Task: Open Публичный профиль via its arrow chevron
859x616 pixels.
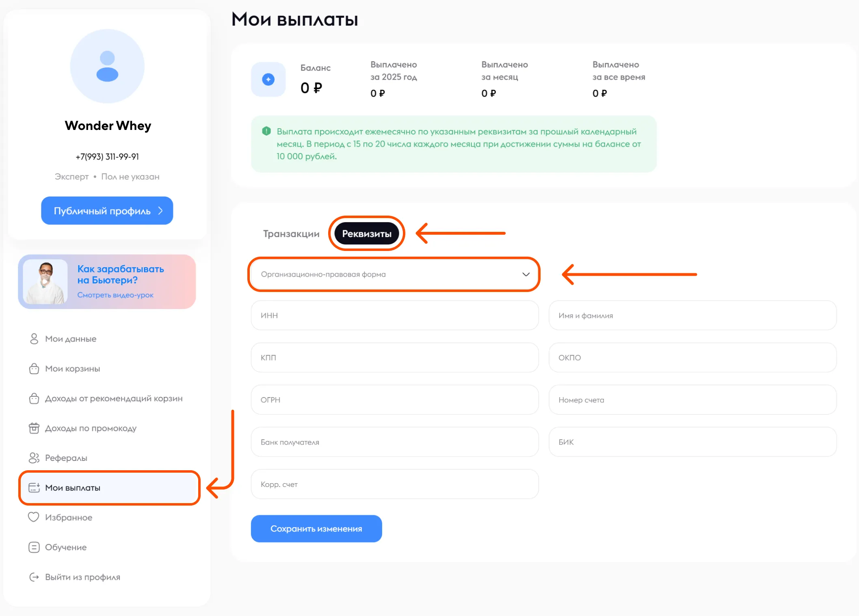Action: (x=160, y=210)
